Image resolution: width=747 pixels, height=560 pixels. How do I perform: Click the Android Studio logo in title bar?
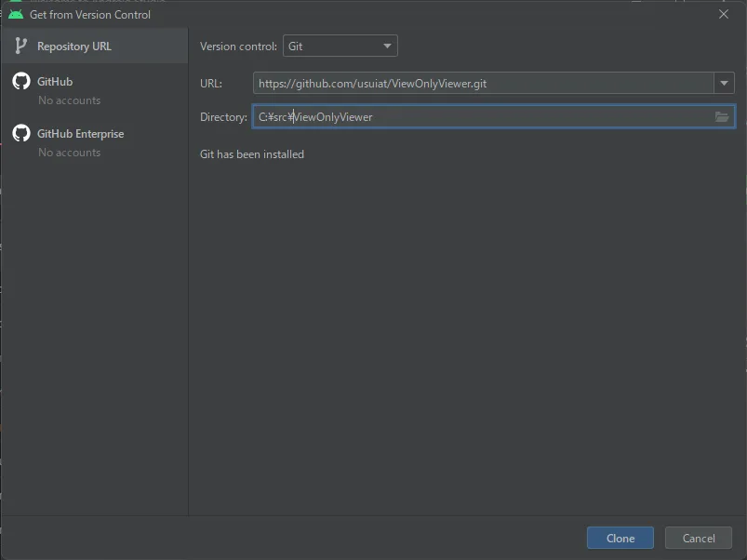16,15
